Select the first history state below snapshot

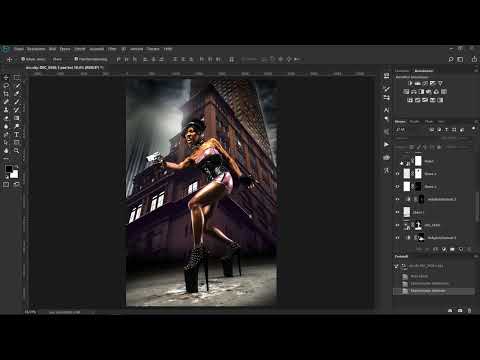pyautogui.click(x=434, y=276)
